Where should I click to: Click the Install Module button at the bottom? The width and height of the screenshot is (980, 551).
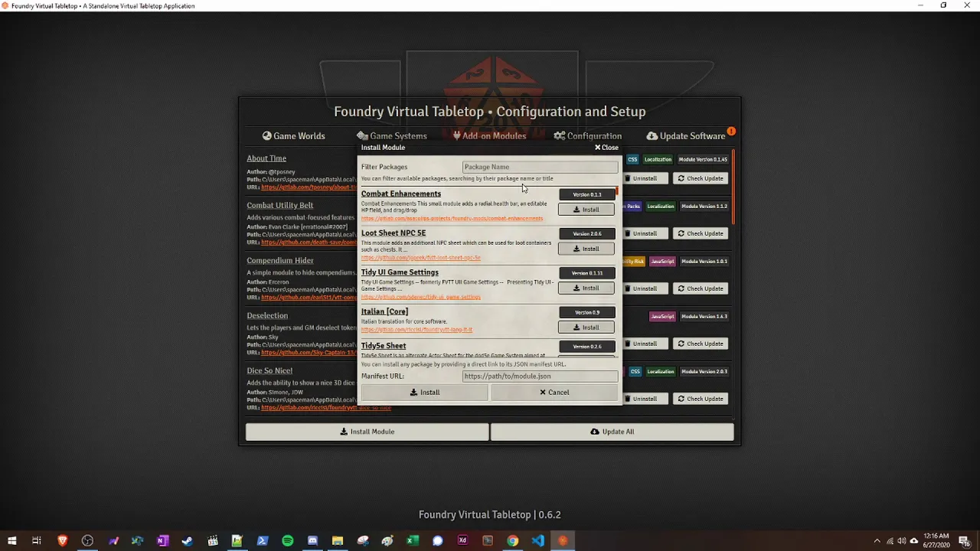367,432
